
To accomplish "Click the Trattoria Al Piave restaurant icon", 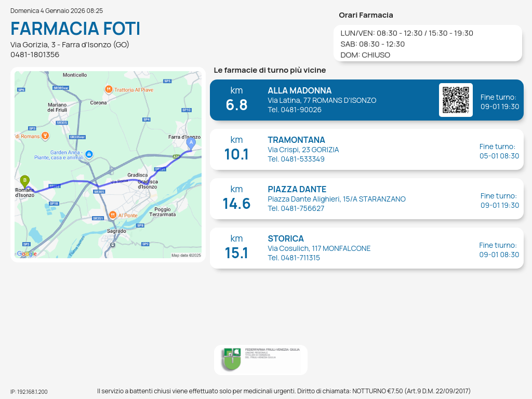I will 108,89.
